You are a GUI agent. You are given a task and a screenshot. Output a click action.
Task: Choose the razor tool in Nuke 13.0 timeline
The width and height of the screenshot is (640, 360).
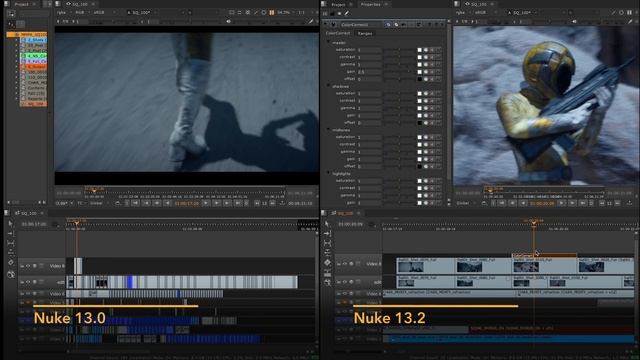coord(11,253)
